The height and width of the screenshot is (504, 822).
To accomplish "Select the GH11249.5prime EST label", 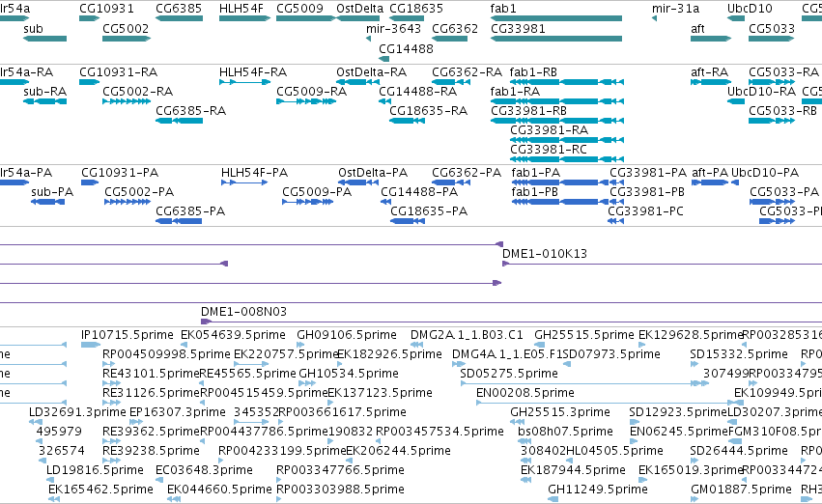I will [598, 490].
